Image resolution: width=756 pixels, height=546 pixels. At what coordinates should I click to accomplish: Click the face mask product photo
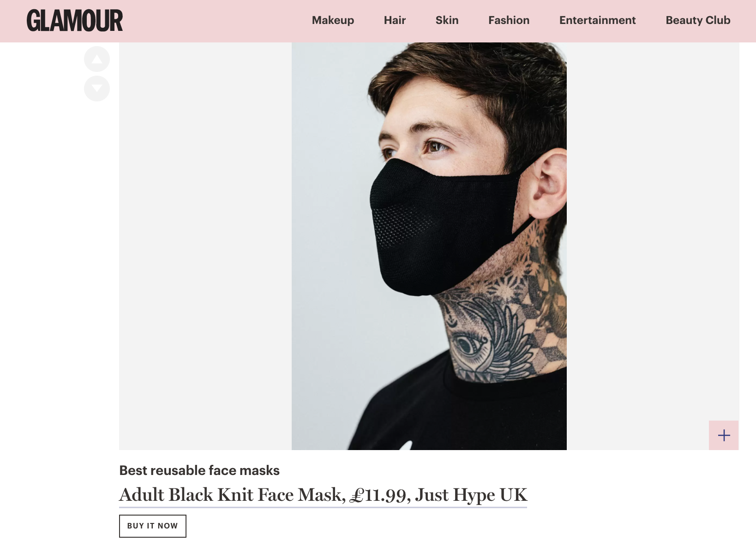(x=429, y=246)
